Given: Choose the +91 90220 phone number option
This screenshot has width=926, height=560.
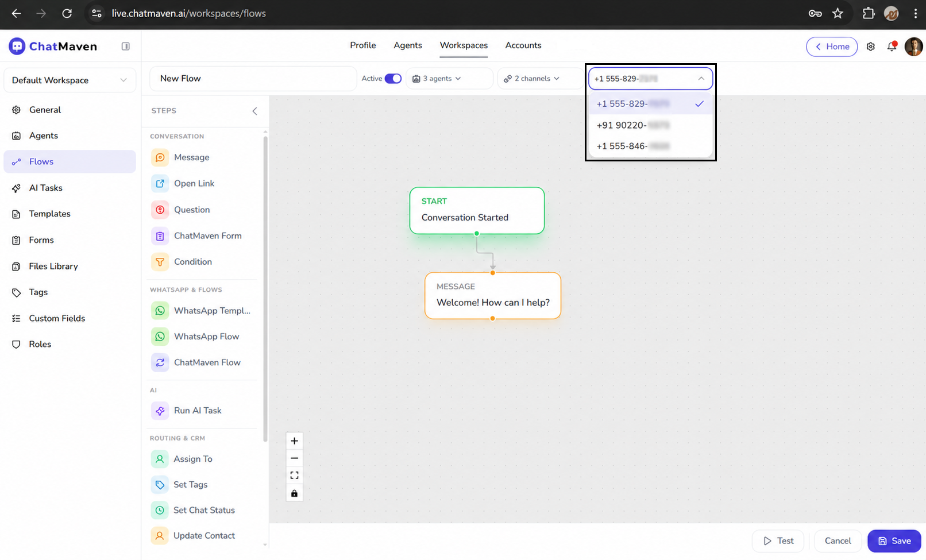Looking at the screenshot, I should pos(651,125).
